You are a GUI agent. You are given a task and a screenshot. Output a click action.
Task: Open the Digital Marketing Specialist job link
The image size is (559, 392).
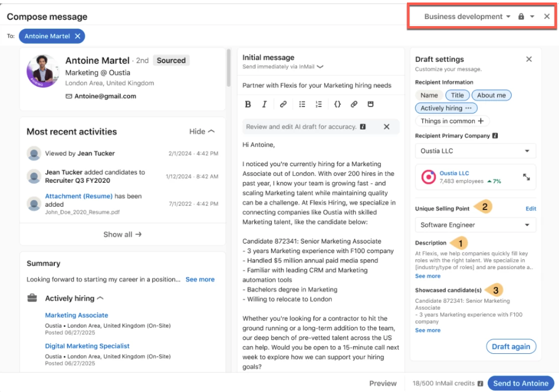[87, 346]
